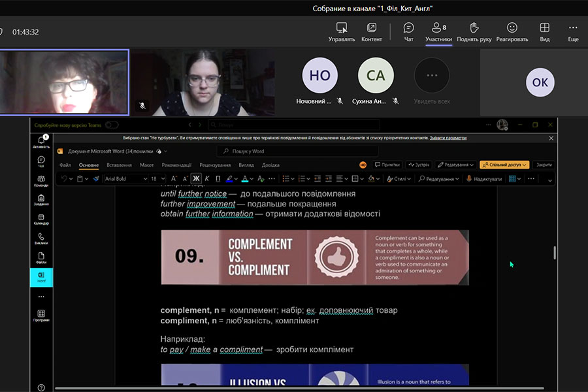Open Календар in the shared Teams sidebar
Screen dimensions: 588x392
[41, 219]
